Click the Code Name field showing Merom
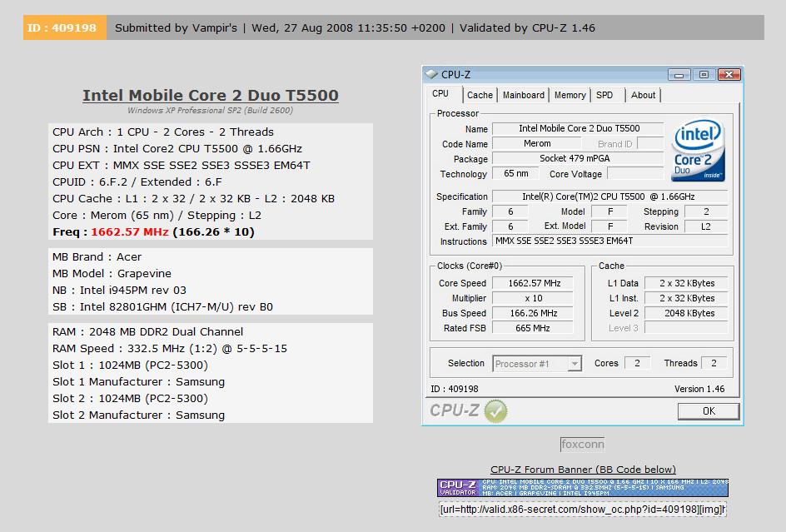The width and height of the screenshot is (786, 532). point(538,144)
